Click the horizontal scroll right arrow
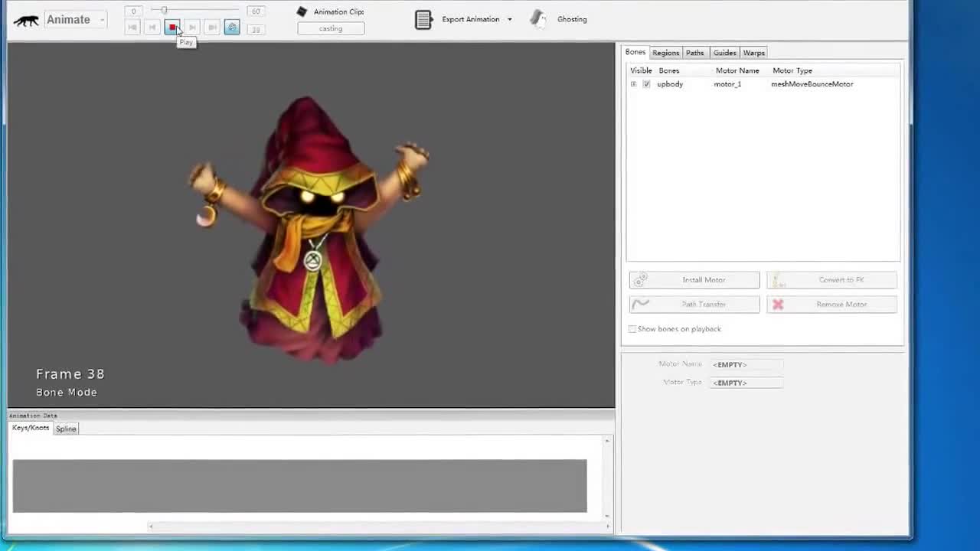 click(607, 526)
